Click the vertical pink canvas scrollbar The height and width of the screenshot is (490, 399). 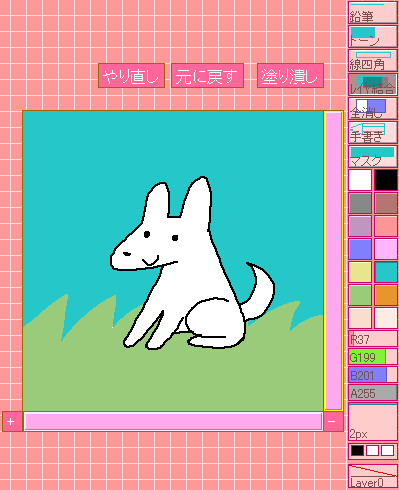point(333,261)
